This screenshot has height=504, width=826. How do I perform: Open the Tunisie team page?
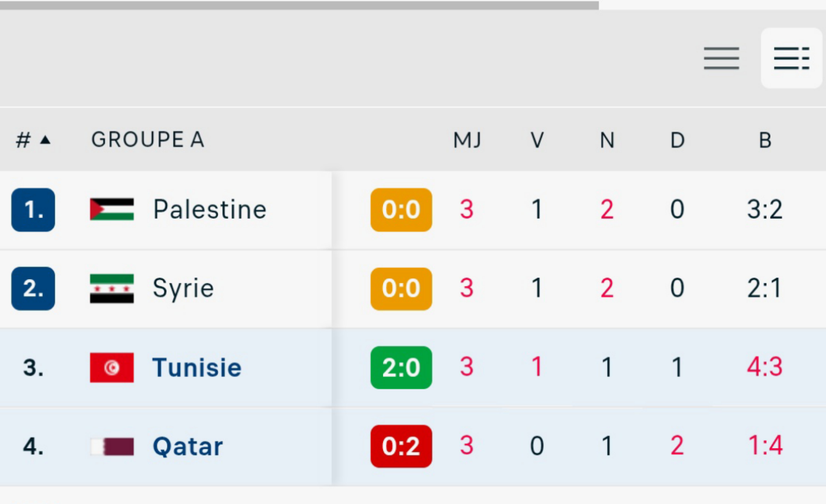[x=197, y=367]
